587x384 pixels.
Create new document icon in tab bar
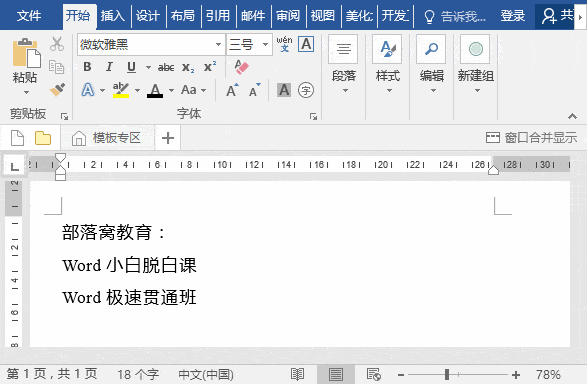[x=17, y=138]
